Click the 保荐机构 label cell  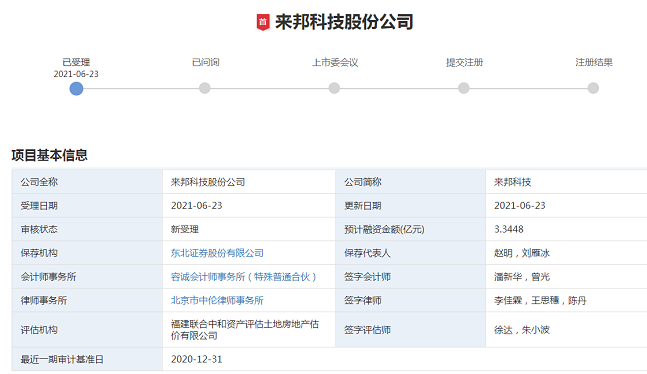coord(87,253)
